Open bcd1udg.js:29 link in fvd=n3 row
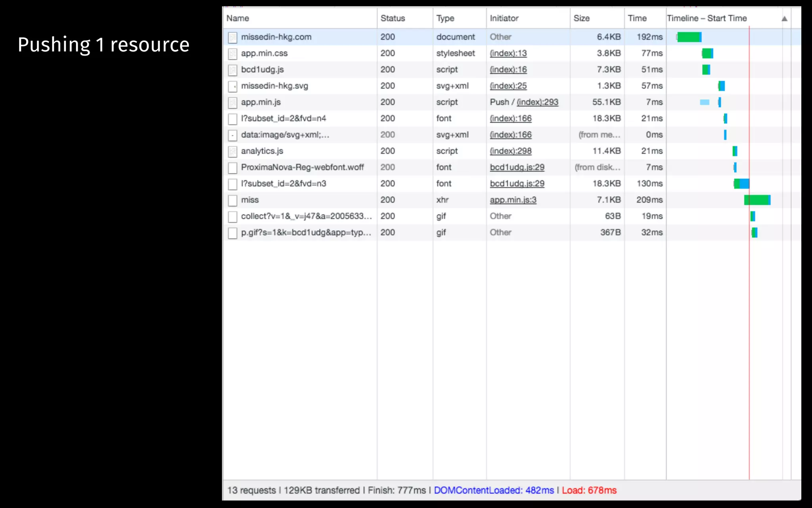The image size is (812, 508). click(517, 183)
